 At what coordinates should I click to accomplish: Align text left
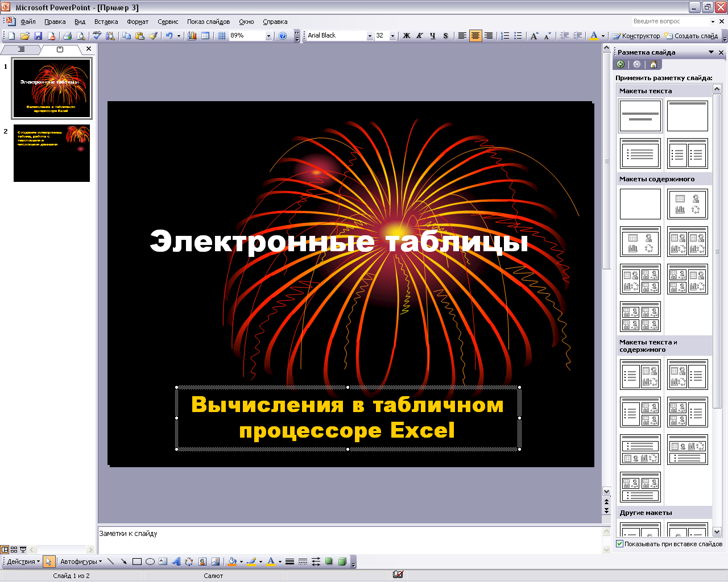[x=462, y=36]
